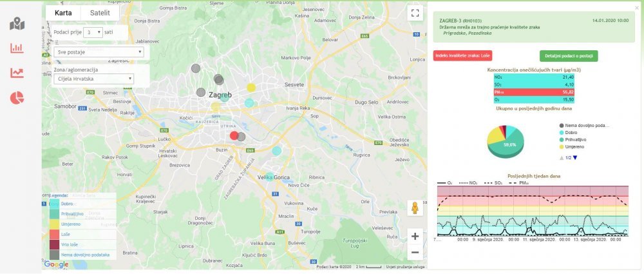This screenshot has height=274, width=644.
Task: Click the SO₂ line chart legend entry
Action: (x=494, y=182)
